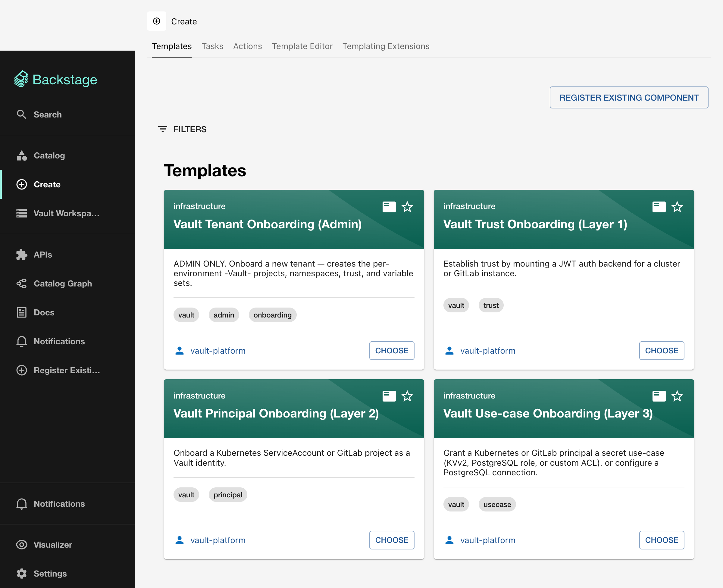Expand the FILTERS panel
Screen dimensions: 723x588
coord(182,129)
